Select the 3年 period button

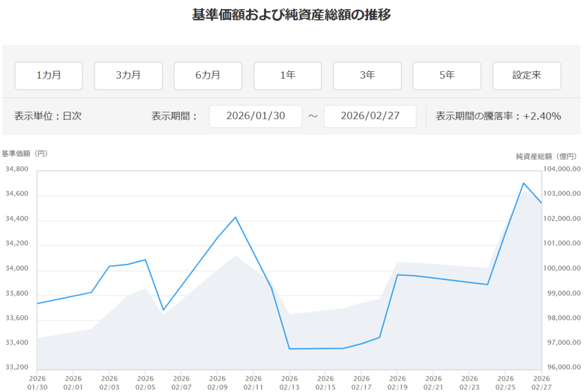pyautogui.click(x=367, y=76)
